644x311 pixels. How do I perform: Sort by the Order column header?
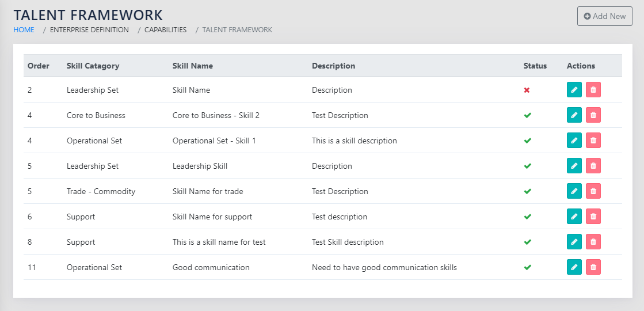39,66
